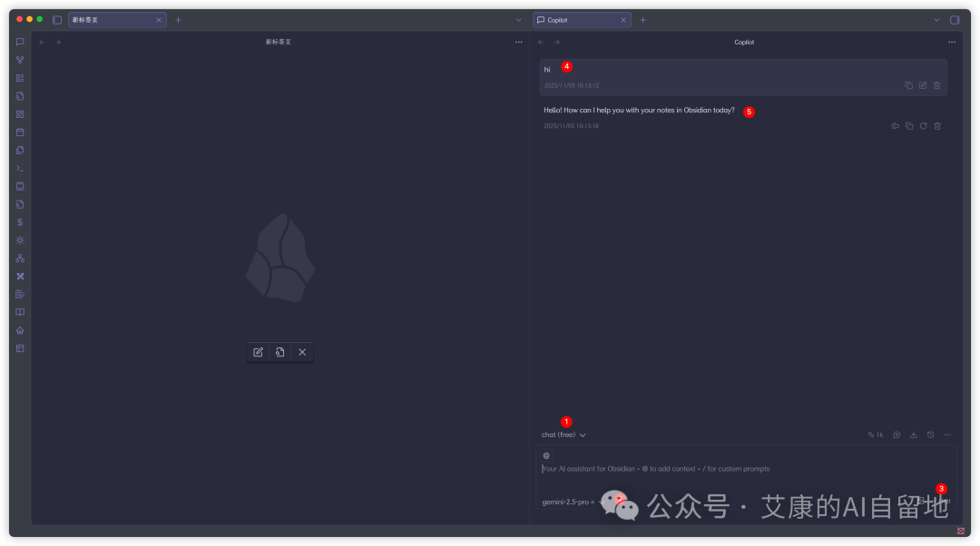980x546 pixels.
Task: Click the home icon in left ribbon
Action: tap(20, 330)
